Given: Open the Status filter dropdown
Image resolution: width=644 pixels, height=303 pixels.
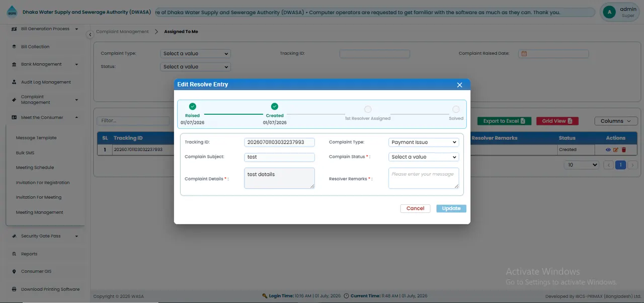Looking at the screenshot, I should (196, 67).
